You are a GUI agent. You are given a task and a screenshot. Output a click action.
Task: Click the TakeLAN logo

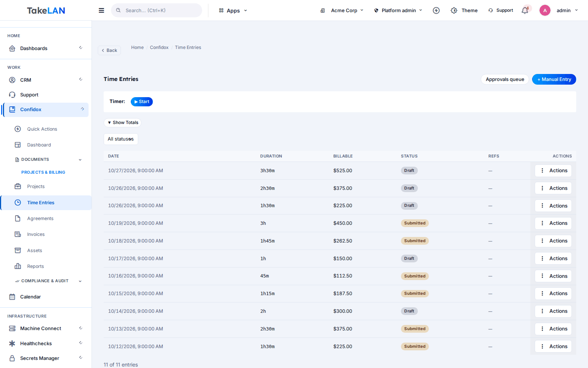pos(46,10)
